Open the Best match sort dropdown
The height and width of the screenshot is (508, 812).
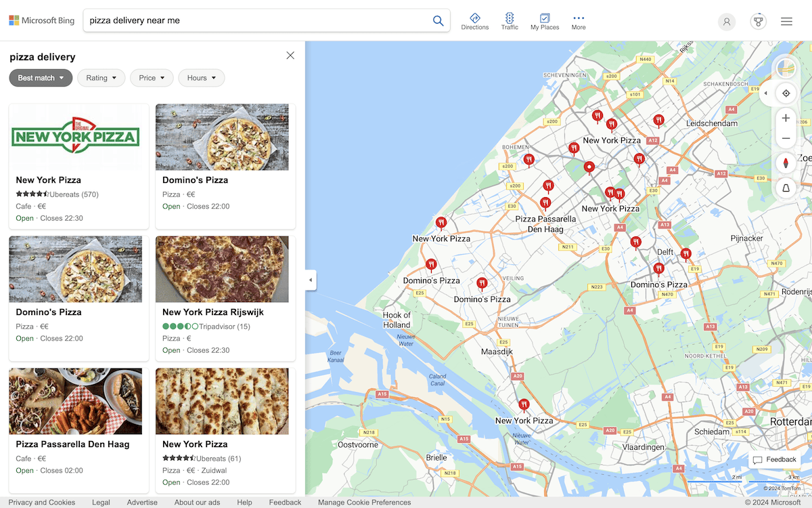41,78
